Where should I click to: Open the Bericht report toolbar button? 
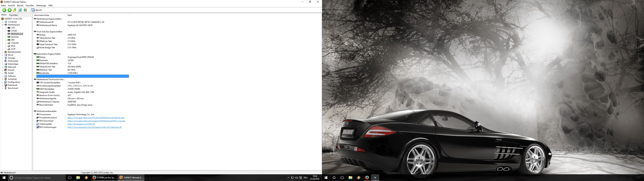click(37, 10)
